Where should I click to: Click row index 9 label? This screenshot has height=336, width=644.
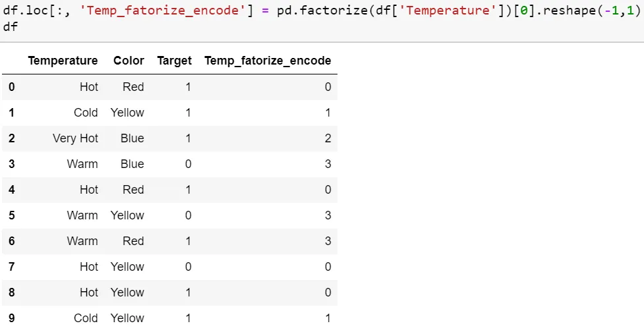pyautogui.click(x=12, y=318)
